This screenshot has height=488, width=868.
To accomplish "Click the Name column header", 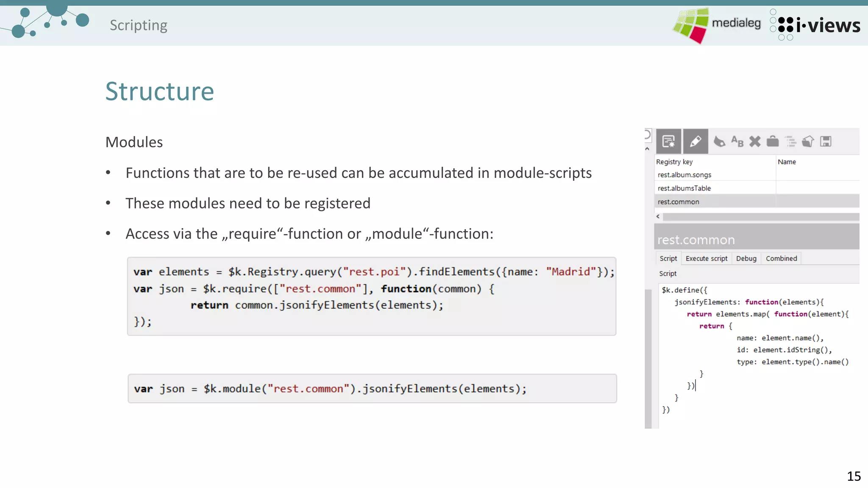I will (x=818, y=162).
